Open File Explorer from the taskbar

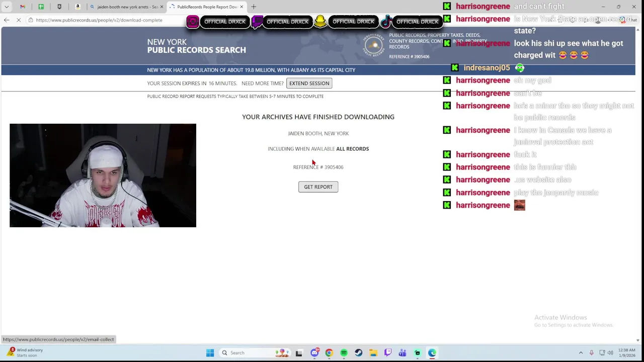(373, 353)
